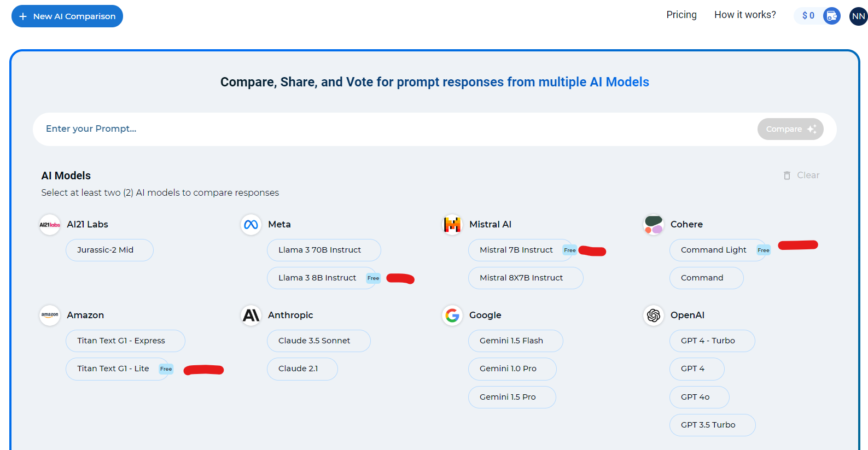Viewport: 868px width, 450px height.
Task: Click the Meta infinity logo icon
Action: coord(251,225)
